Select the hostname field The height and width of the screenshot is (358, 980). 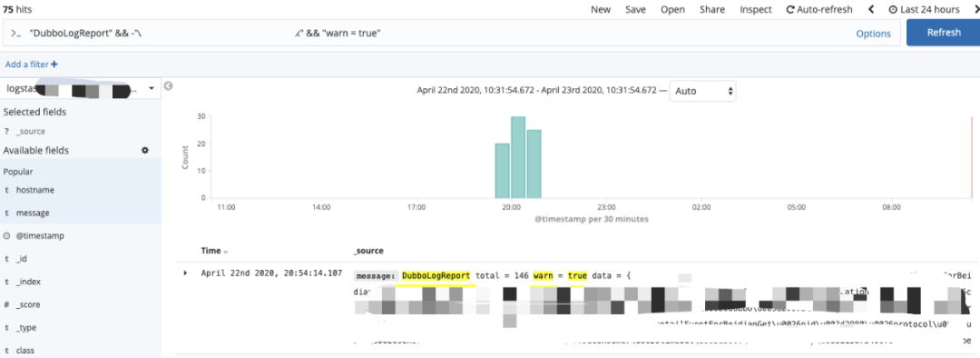coord(35,190)
